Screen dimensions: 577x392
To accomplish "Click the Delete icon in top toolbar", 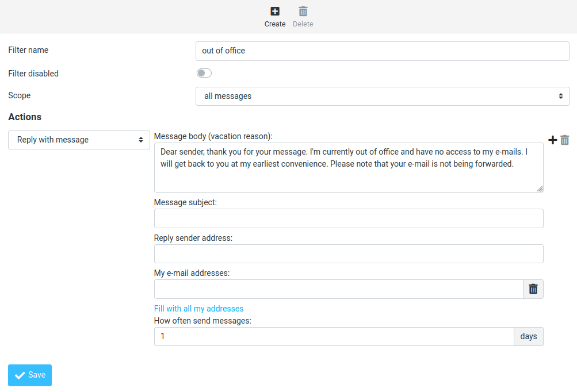I will click(x=303, y=11).
